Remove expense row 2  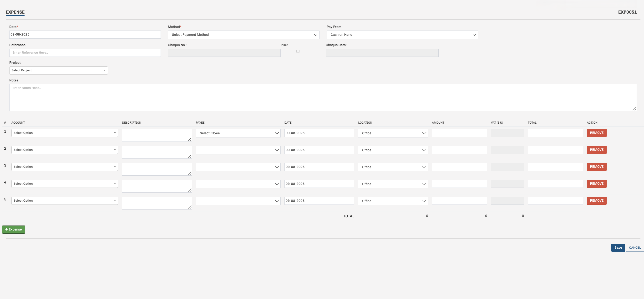pyautogui.click(x=597, y=150)
